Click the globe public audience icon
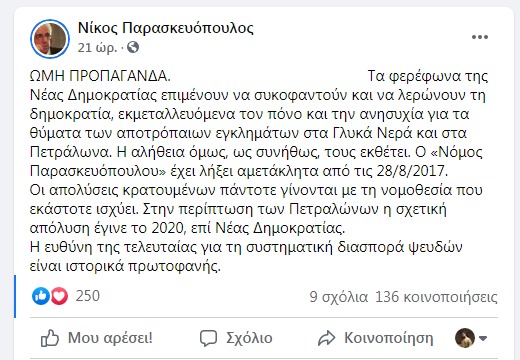Viewport: 520px width, 360px height. click(x=133, y=47)
